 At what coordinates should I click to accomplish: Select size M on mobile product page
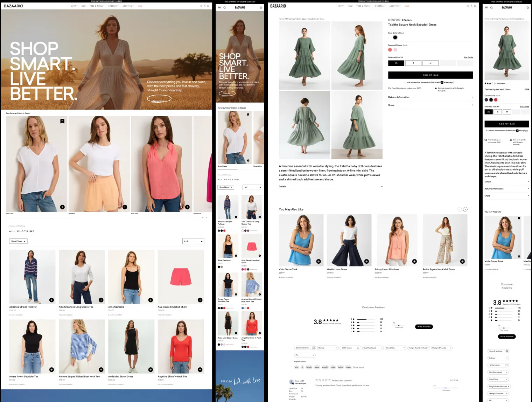[x=507, y=112]
